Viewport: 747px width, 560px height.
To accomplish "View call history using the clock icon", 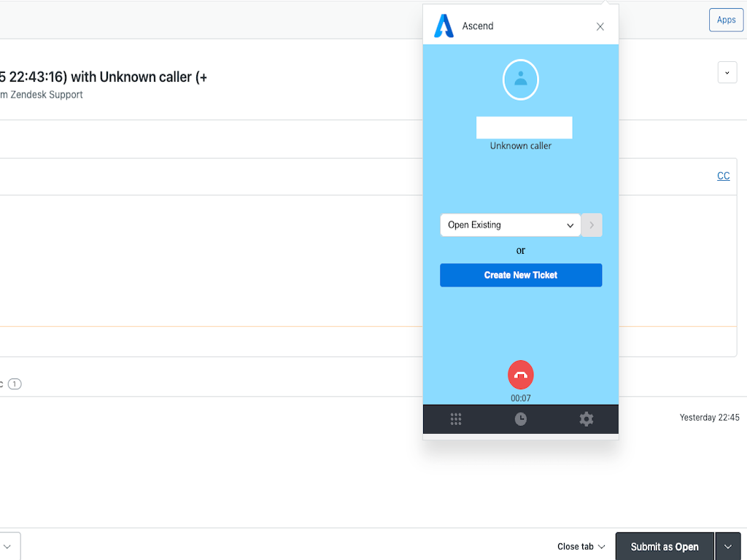I will [520, 419].
